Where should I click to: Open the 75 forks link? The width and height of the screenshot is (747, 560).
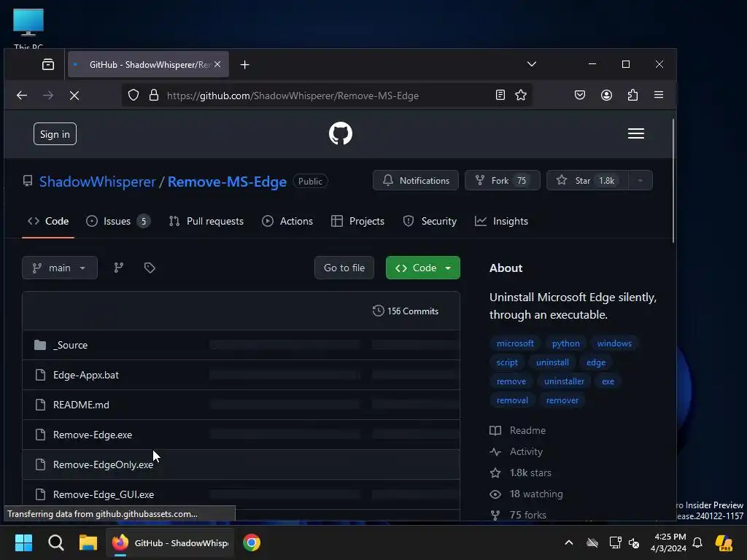point(519,515)
